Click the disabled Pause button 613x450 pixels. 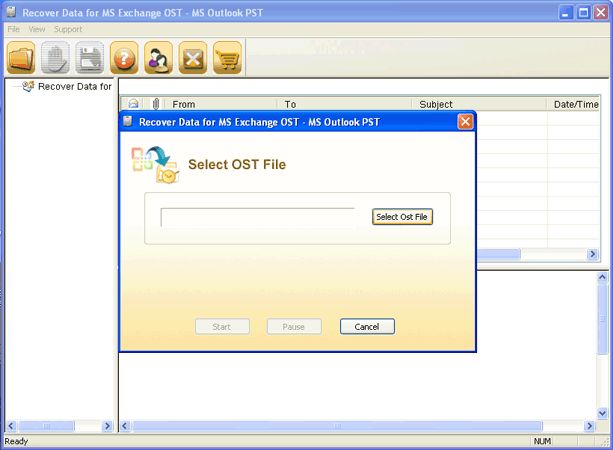click(x=294, y=326)
